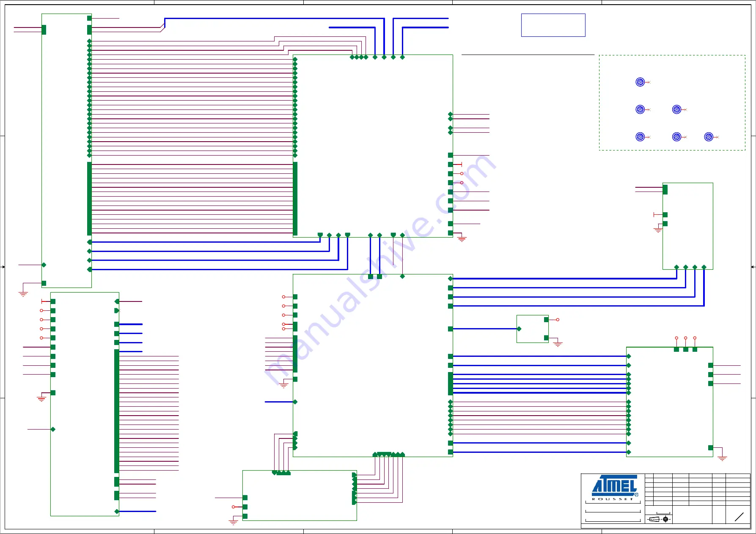Select the ground symbol left of the lower-left tall block
Viewport: 756px width, 534px height.
[41, 399]
